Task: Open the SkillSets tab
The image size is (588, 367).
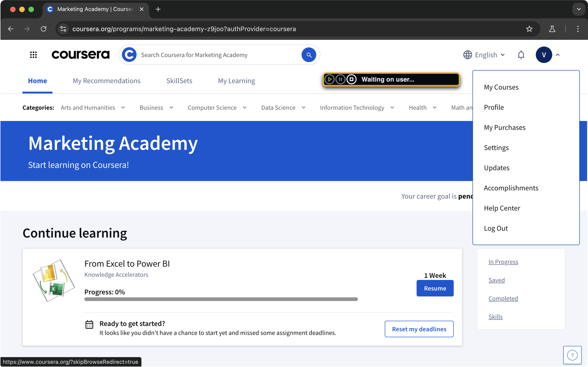Action: 179,81
